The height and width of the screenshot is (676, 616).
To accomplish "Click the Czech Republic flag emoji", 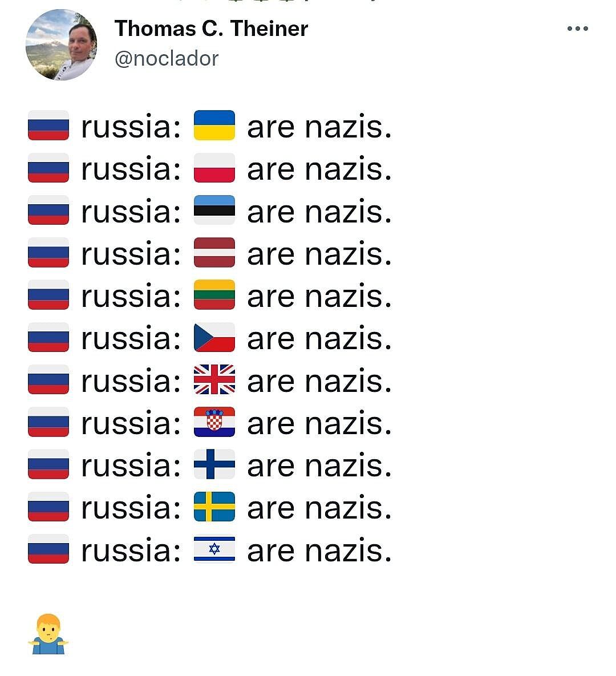I will click(214, 337).
